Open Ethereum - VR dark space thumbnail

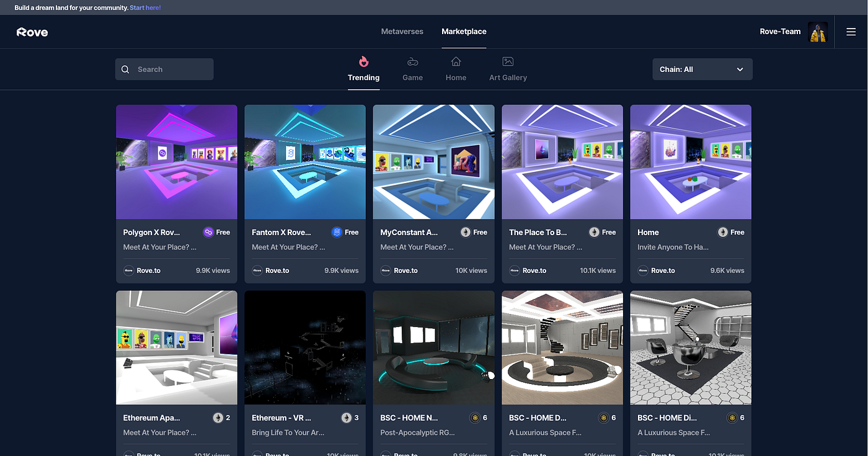[x=305, y=347]
